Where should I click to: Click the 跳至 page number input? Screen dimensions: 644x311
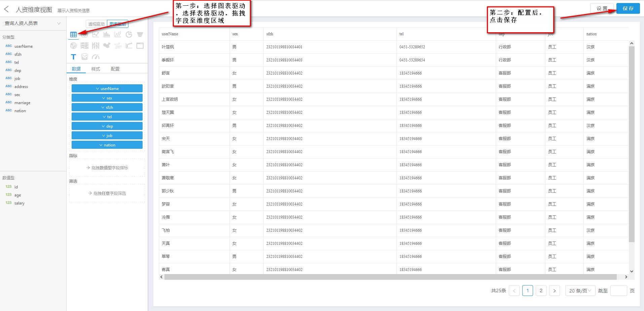[618, 291]
